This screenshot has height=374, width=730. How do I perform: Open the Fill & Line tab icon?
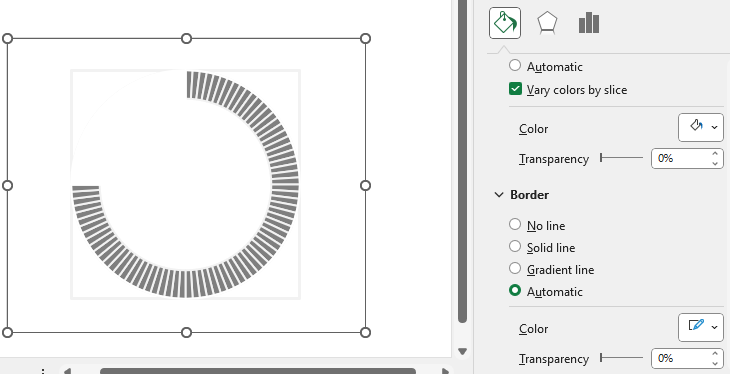505,23
